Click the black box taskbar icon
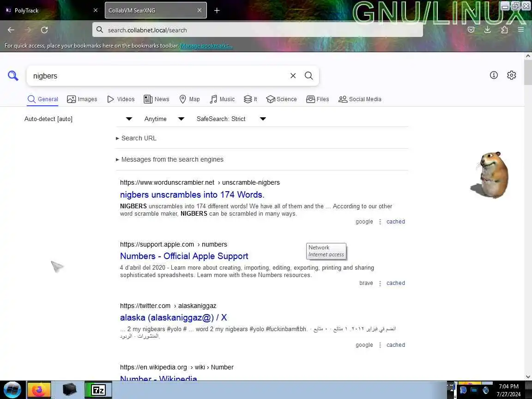 69,390
